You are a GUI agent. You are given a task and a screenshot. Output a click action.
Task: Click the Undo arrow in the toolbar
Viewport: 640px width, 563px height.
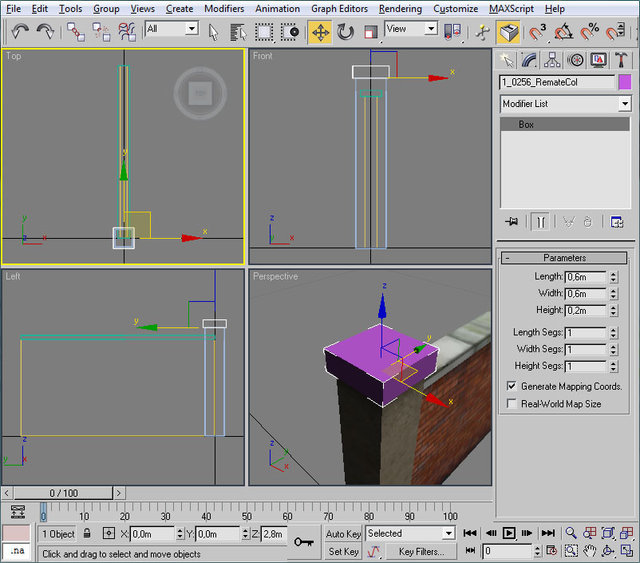20,31
